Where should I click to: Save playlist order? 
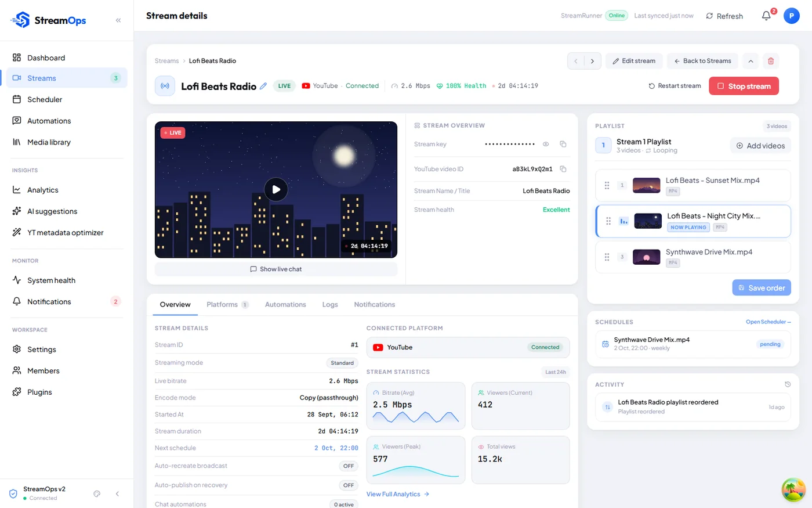762,288
